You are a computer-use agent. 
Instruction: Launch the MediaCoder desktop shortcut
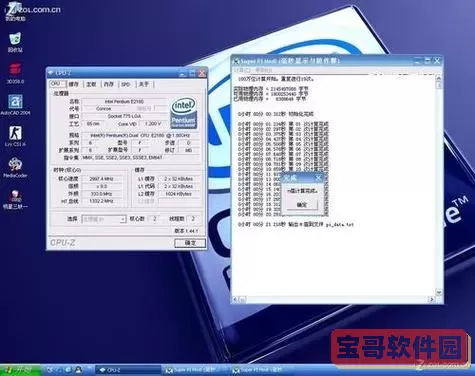pos(15,167)
